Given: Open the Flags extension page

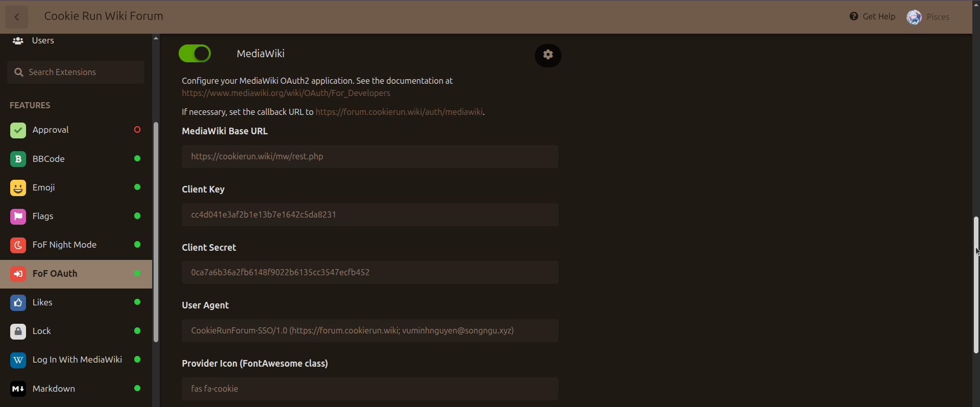Looking at the screenshot, I should point(76,216).
